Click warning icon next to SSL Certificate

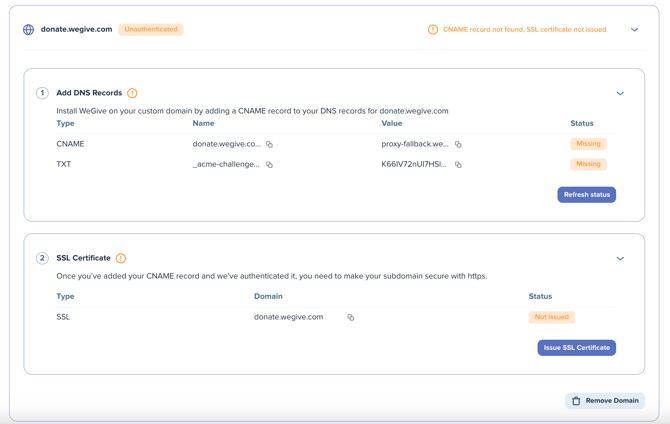pos(121,258)
